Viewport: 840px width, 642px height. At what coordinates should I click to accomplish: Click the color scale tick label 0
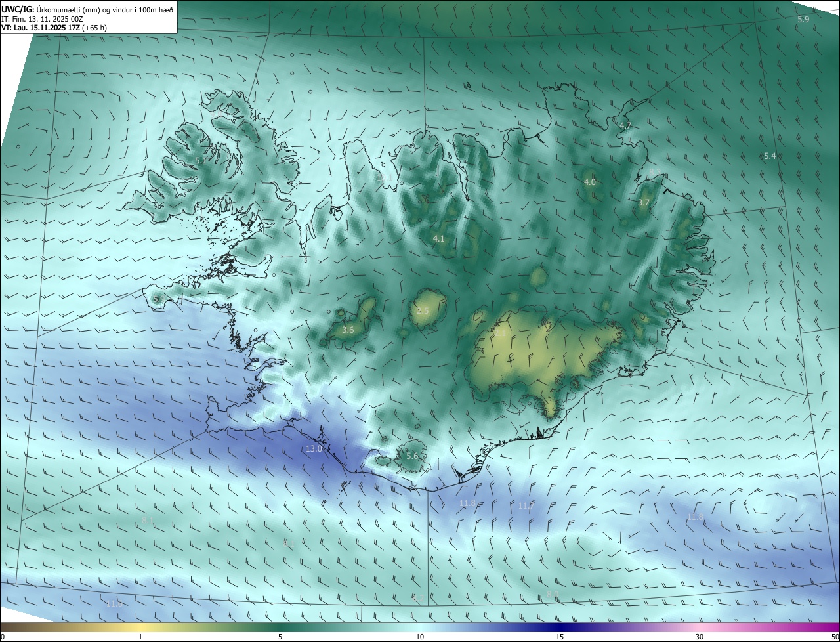pos(3,637)
